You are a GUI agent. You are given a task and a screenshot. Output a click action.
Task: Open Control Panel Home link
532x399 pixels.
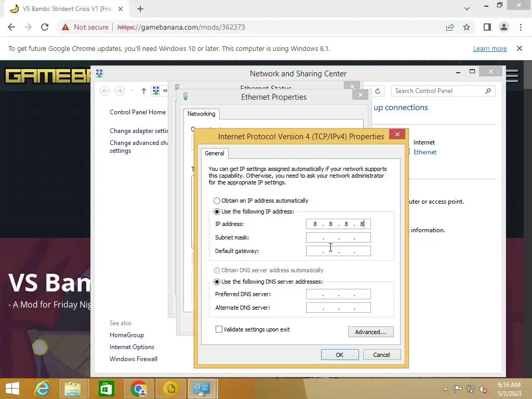[137, 112]
